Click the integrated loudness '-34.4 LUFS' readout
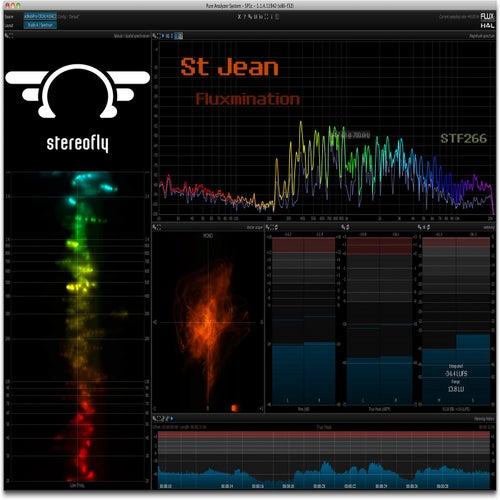Screen dimensions: 500x500 pos(456,373)
